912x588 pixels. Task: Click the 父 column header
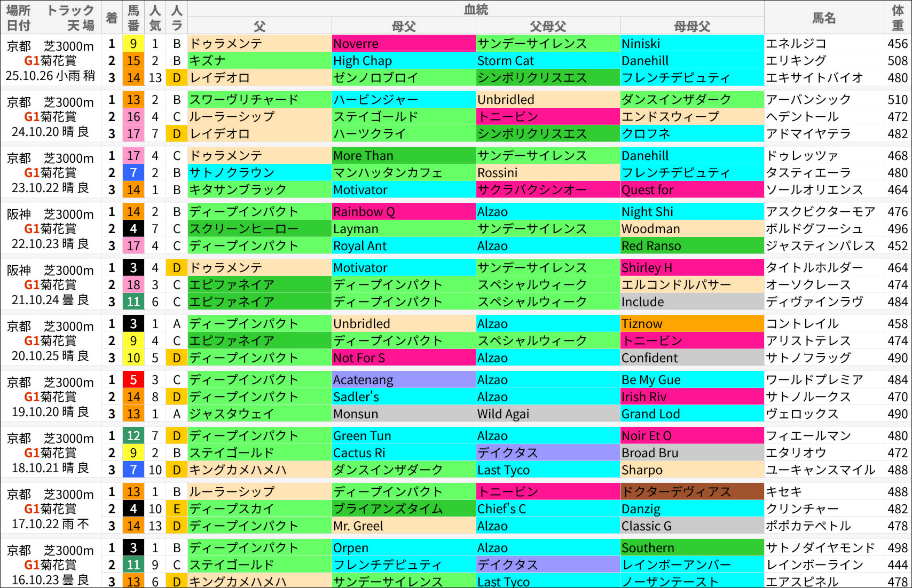(x=260, y=26)
